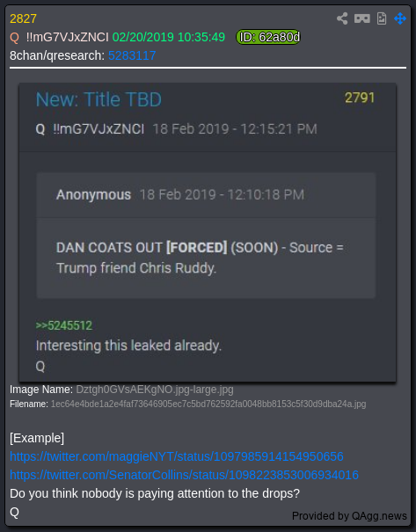Click the Q !!mG7VJxZNCI tripcode in header

(67, 37)
